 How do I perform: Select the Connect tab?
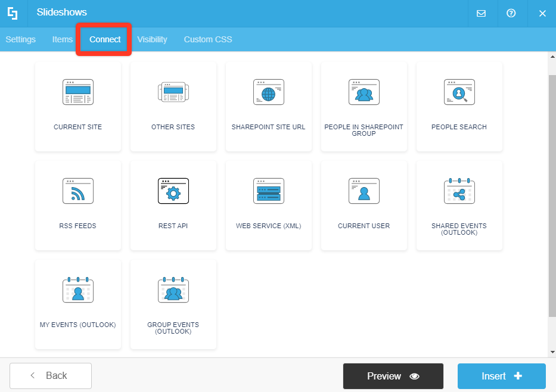tap(105, 39)
